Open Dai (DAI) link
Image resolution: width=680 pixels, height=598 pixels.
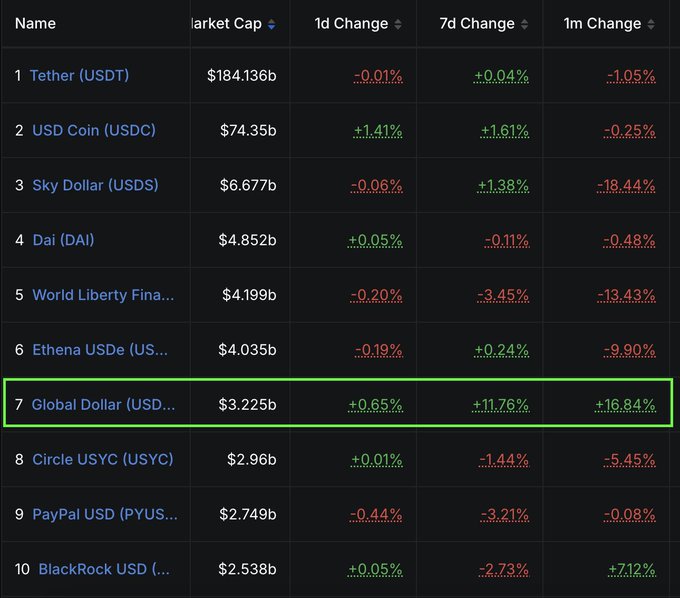pyautogui.click(x=63, y=240)
